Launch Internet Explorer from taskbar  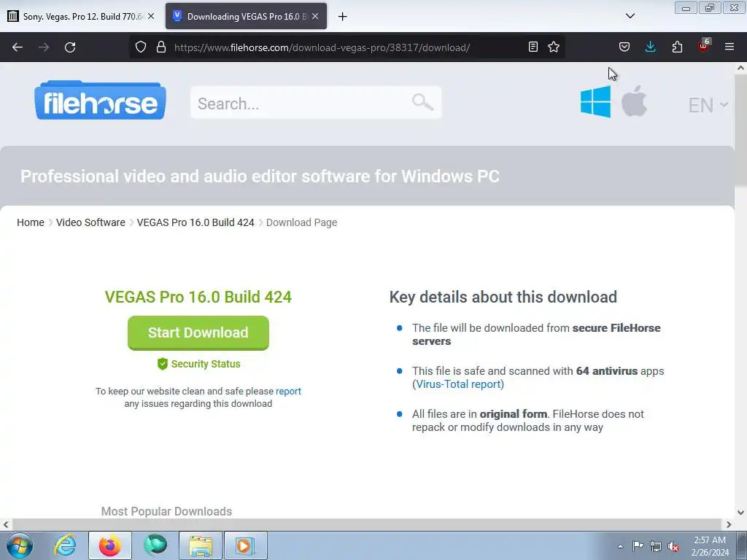tap(65, 545)
